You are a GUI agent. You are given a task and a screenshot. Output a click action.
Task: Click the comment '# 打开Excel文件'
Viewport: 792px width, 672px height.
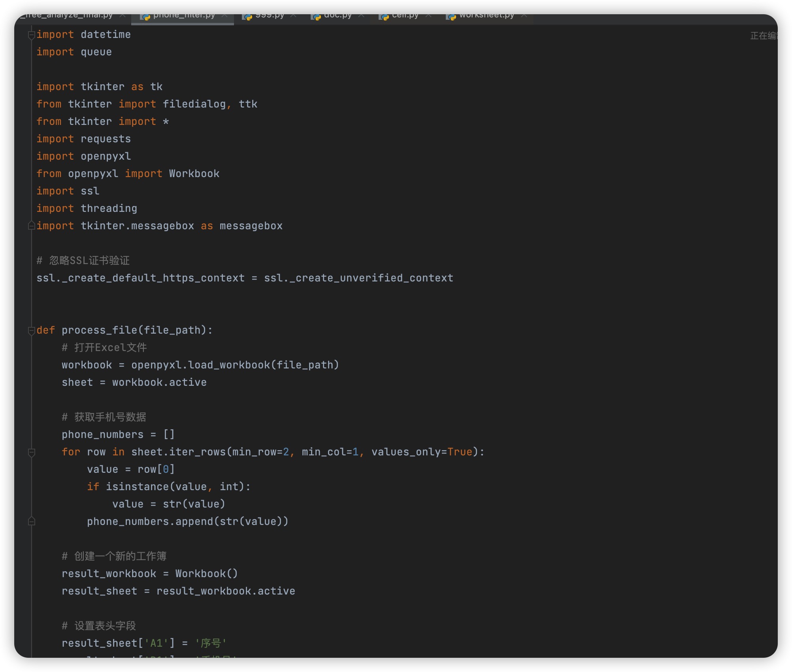click(104, 348)
